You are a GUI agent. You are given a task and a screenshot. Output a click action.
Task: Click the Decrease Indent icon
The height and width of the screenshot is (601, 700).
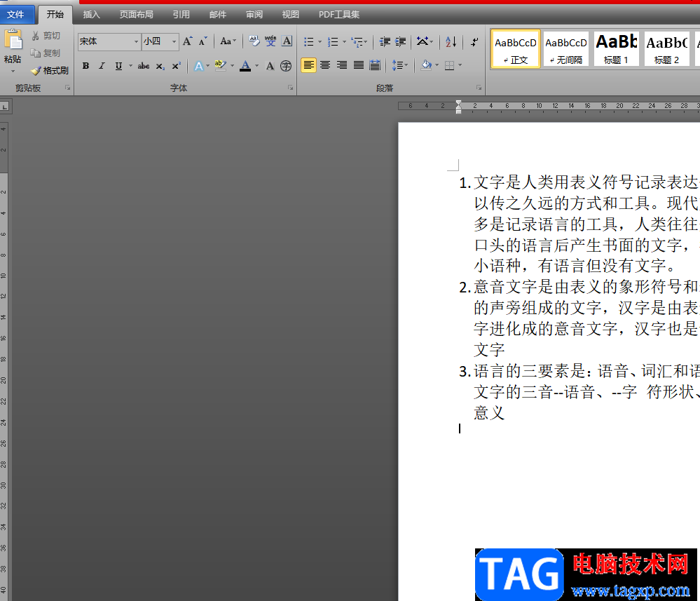385,42
